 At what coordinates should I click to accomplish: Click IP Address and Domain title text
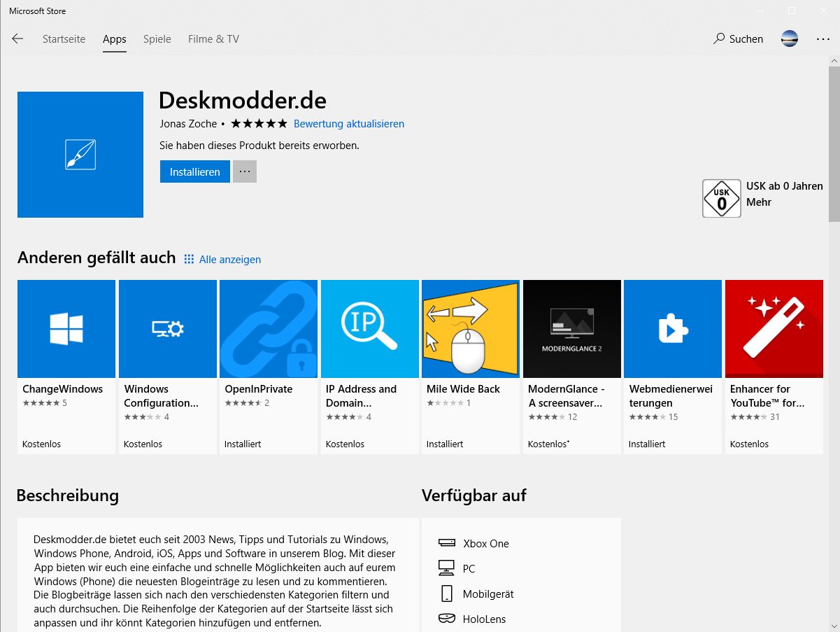coord(361,396)
